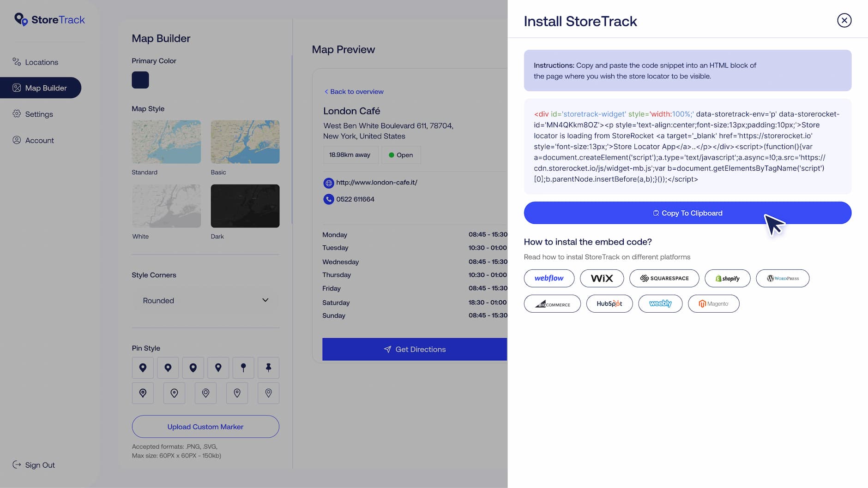Click the Locations sidebar icon
This screenshot has height=488, width=868.
pos(17,62)
